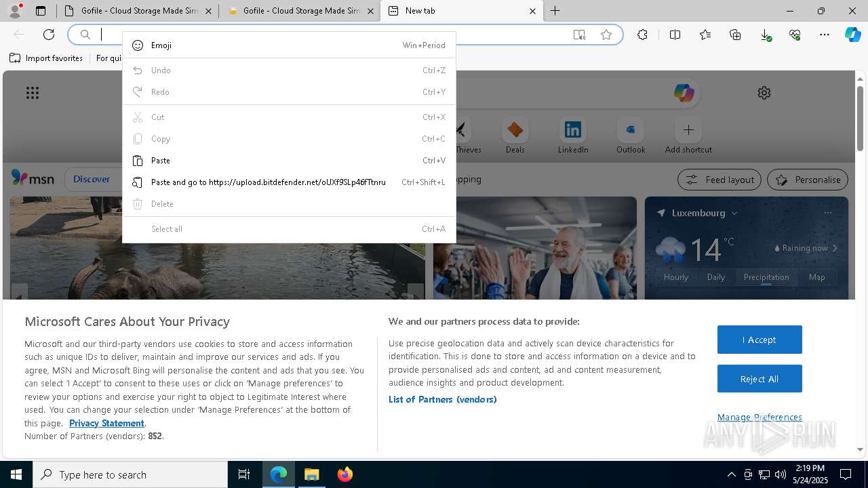
Task: Open the gym high-five news thumbnail
Action: (535, 248)
